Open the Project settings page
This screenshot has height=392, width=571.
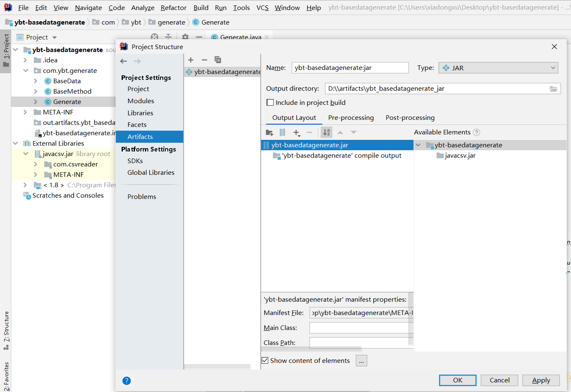click(x=138, y=89)
